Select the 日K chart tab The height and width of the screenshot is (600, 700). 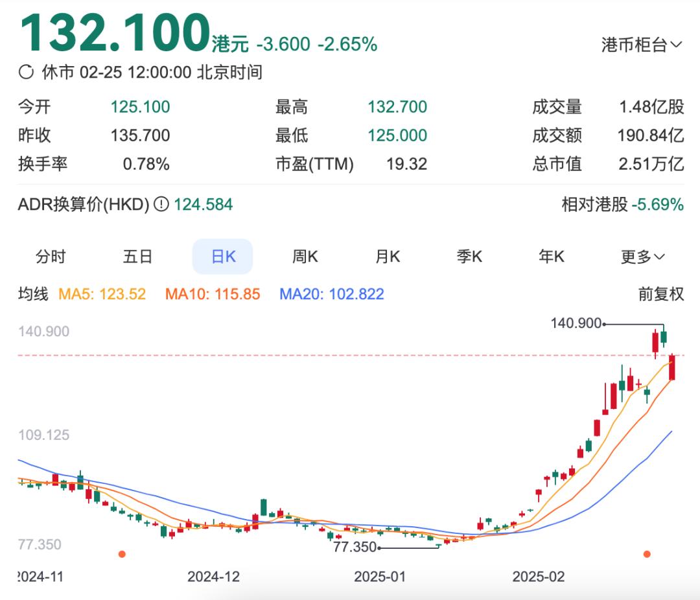tap(223, 257)
